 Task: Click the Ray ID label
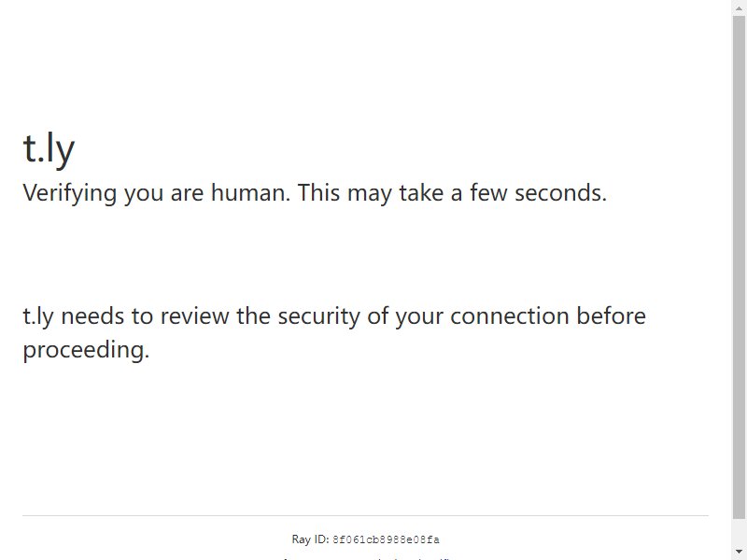tap(310, 539)
